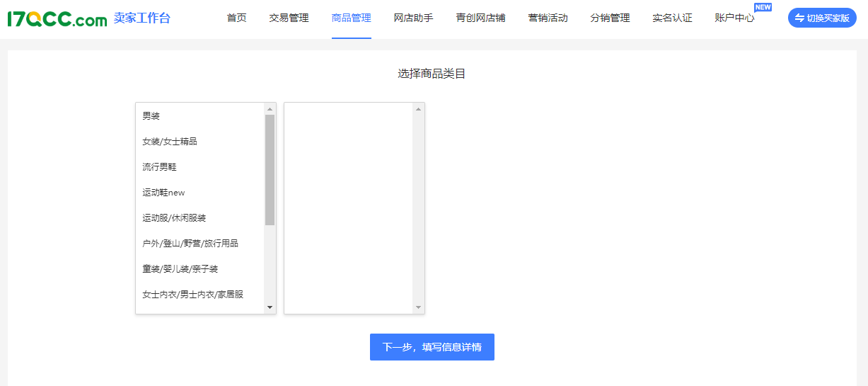This screenshot has width=868, height=386.
Task: Select the 男装 category
Action: 151,116
